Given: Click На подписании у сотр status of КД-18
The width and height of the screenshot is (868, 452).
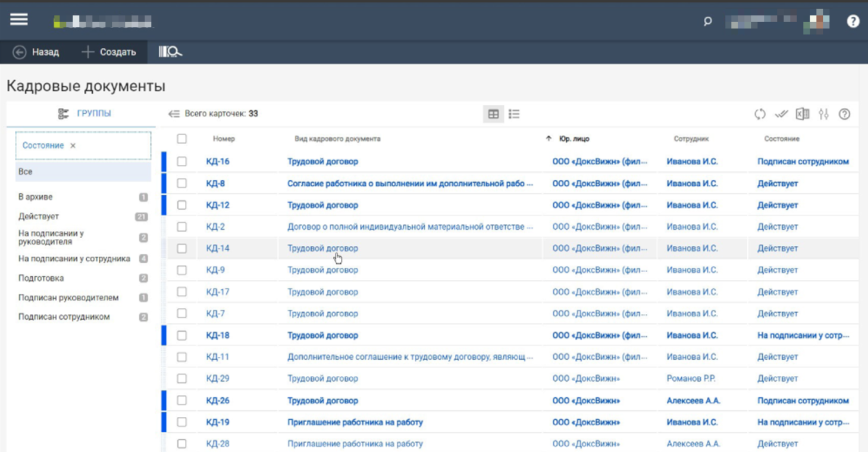Looking at the screenshot, I should 803,335.
